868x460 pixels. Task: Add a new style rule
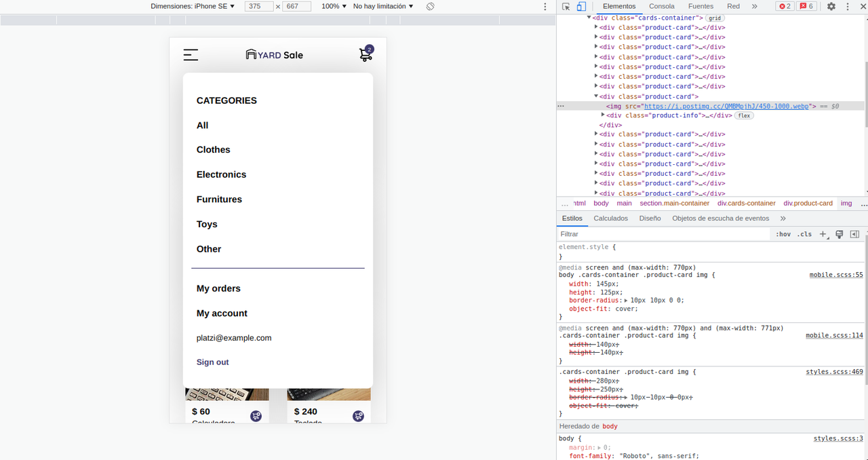click(x=823, y=234)
